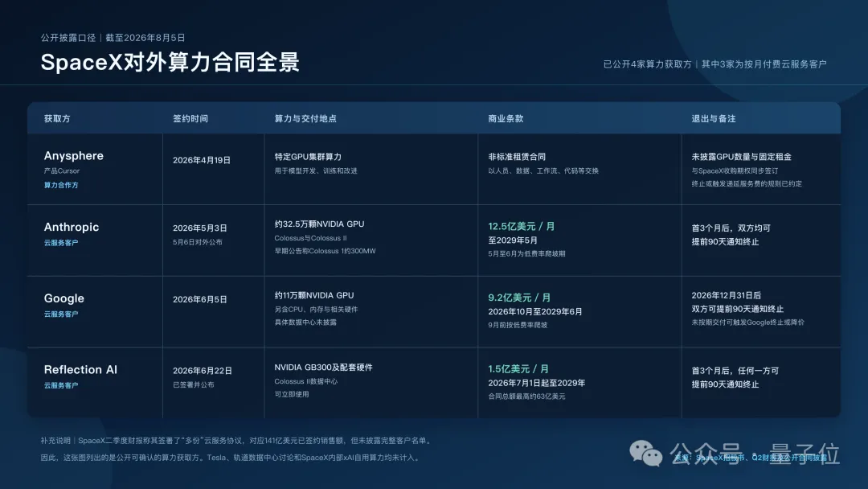Click '约32.5万颗NVIDIA GPU' text

click(319, 224)
